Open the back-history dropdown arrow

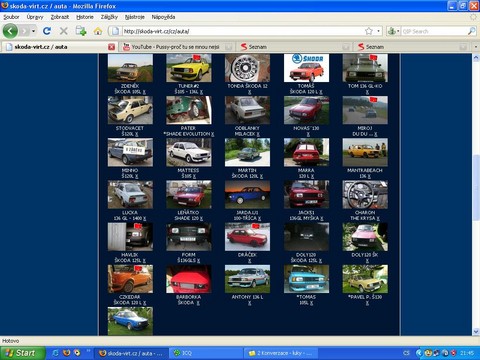tap(33, 31)
